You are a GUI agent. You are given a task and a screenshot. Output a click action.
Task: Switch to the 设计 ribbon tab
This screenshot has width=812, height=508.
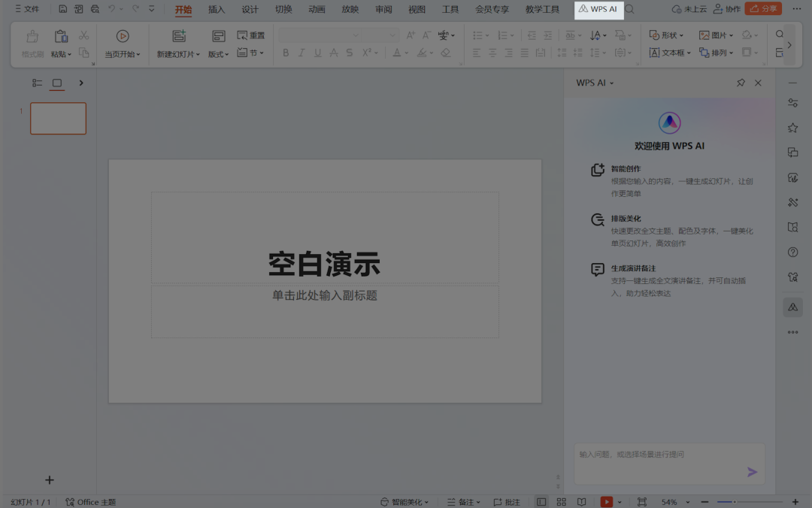click(x=250, y=9)
